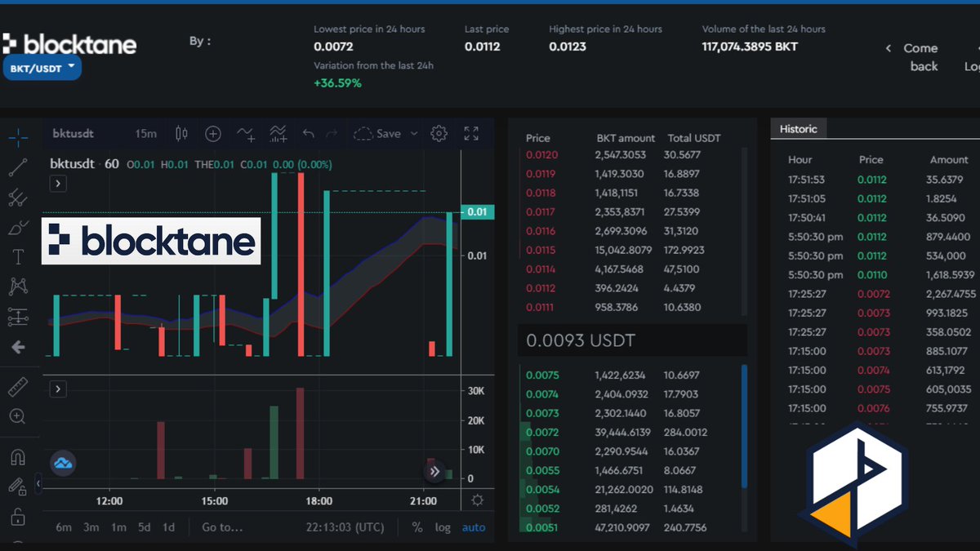The image size is (980, 551).
Task: Click the Save chart layout button
Action: (x=377, y=133)
